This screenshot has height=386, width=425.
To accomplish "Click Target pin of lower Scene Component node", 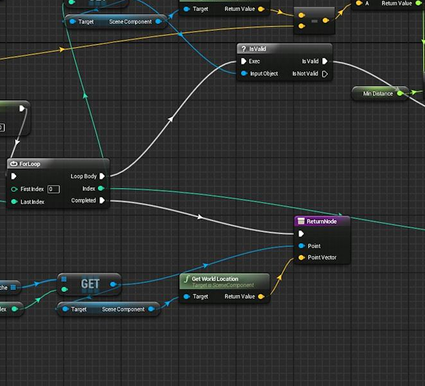I will (x=66, y=309).
